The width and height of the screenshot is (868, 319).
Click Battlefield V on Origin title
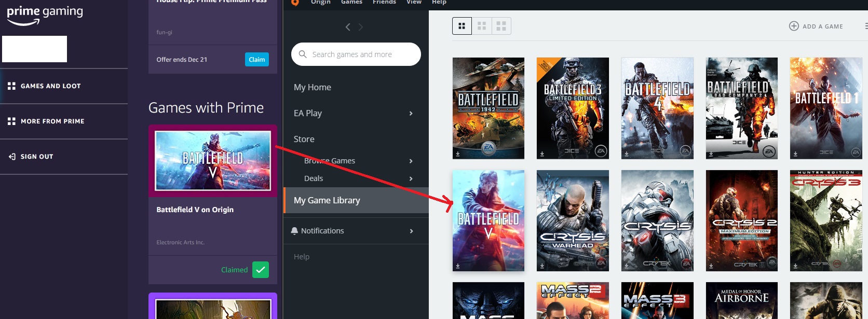(x=195, y=210)
